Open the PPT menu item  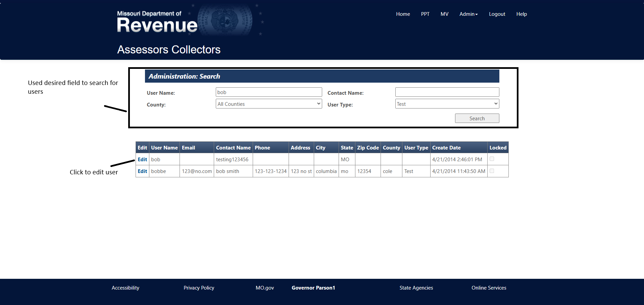tap(425, 14)
